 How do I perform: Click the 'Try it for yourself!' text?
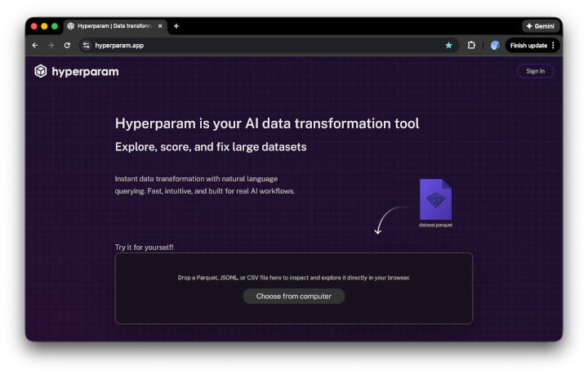[x=144, y=247]
